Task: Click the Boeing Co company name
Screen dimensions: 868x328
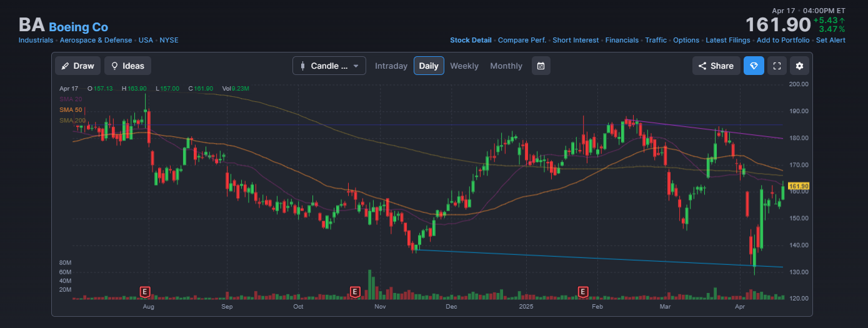Action: tap(78, 27)
